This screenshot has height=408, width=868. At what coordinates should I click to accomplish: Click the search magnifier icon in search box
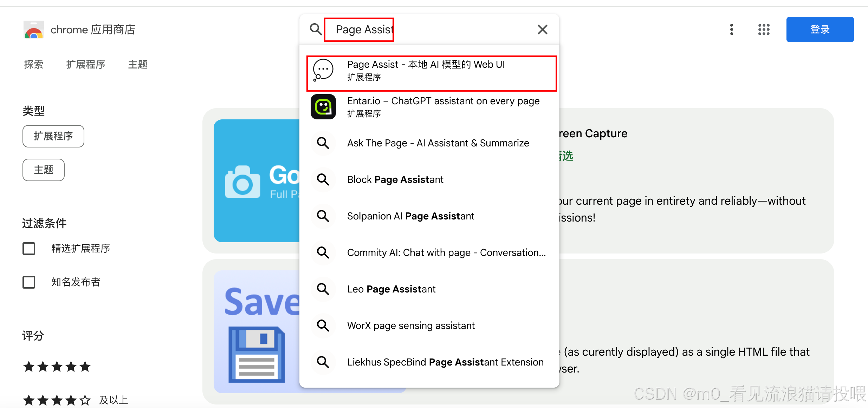[x=316, y=29]
